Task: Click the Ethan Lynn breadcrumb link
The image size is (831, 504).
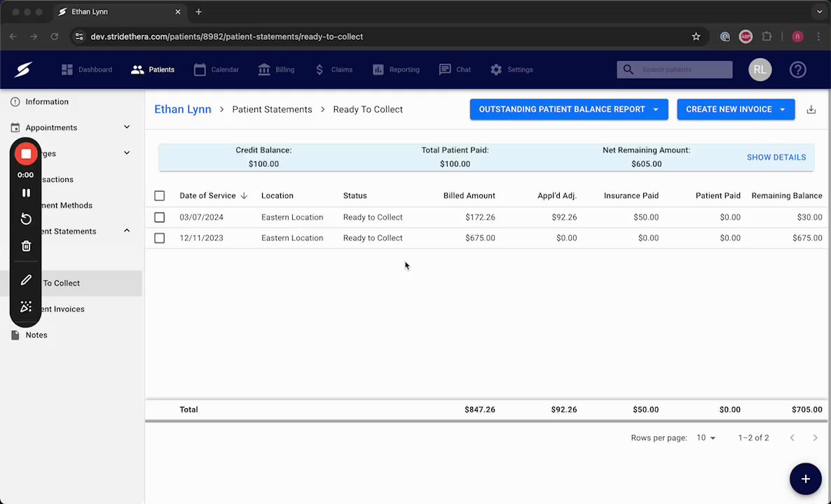Action: [x=182, y=109]
